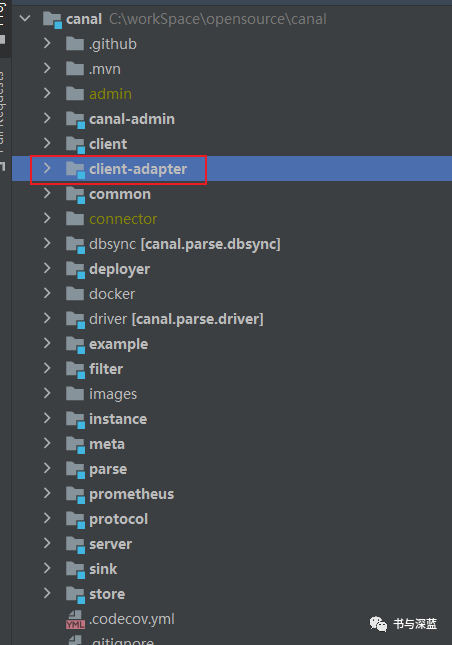This screenshot has height=645, width=452.
Task: Click the canal-admin module folder icon
Action: pyautogui.click(x=75, y=120)
